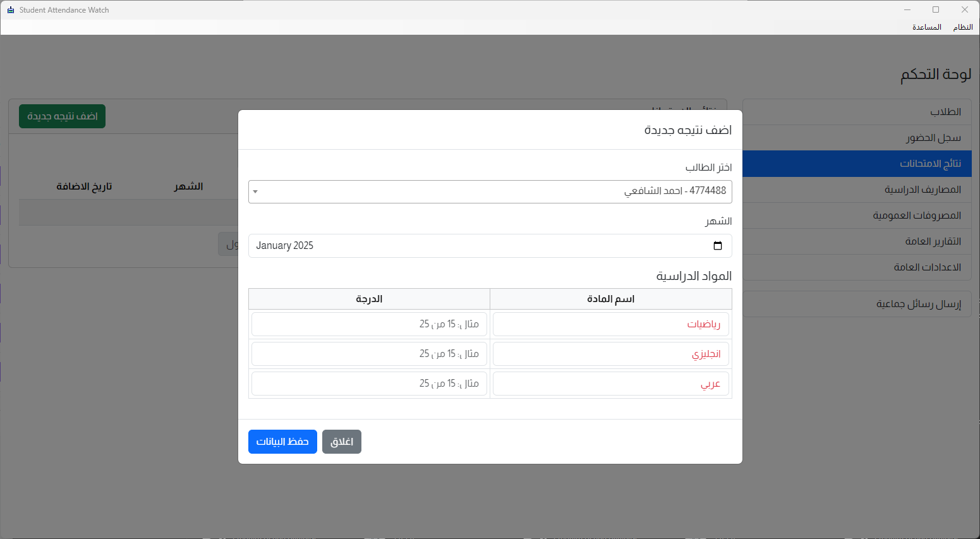Click the calendar icon in month field
Image resolution: width=980 pixels, height=539 pixels.
tap(717, 246)
